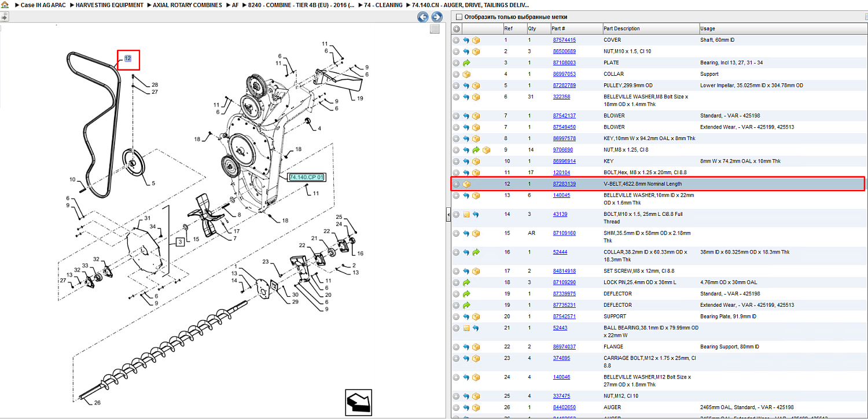The width and height of the screenshot is (868, 419).
Task: Add COVER 87574415 using its plus icon
Action: click(x=456, y=41)
